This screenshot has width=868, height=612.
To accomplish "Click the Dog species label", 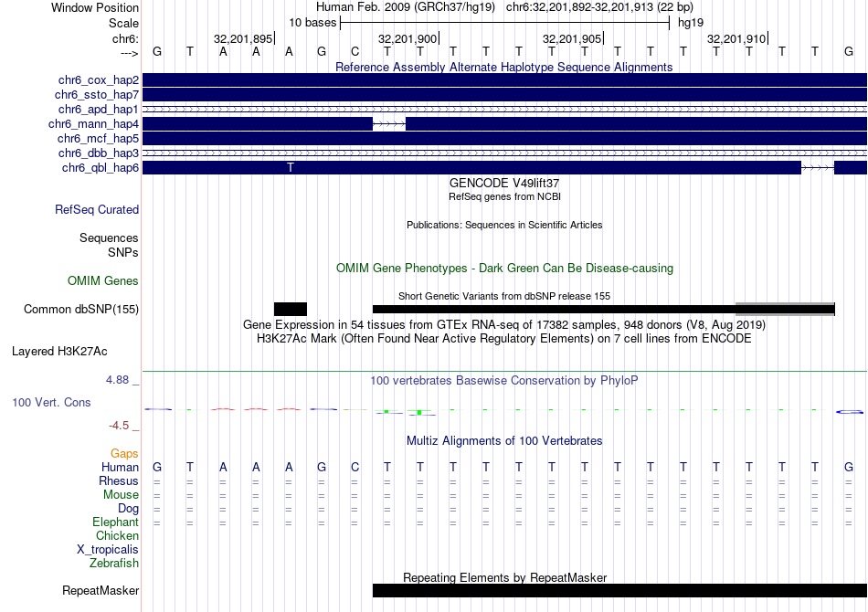I will coord(129,509).
